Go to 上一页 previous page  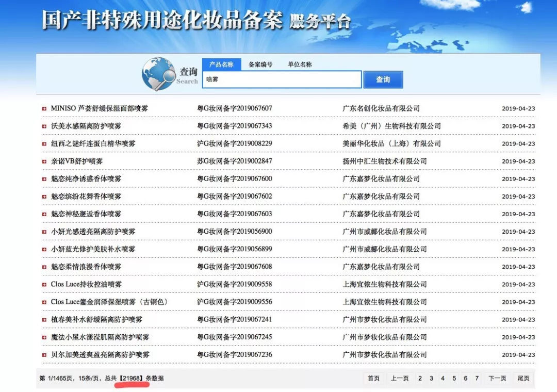(400, 378)
